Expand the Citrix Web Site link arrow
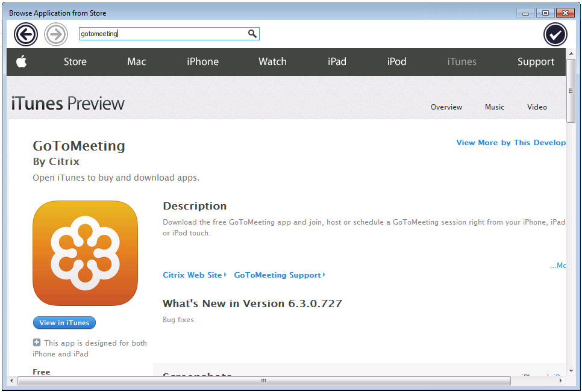 click(225, 275)
